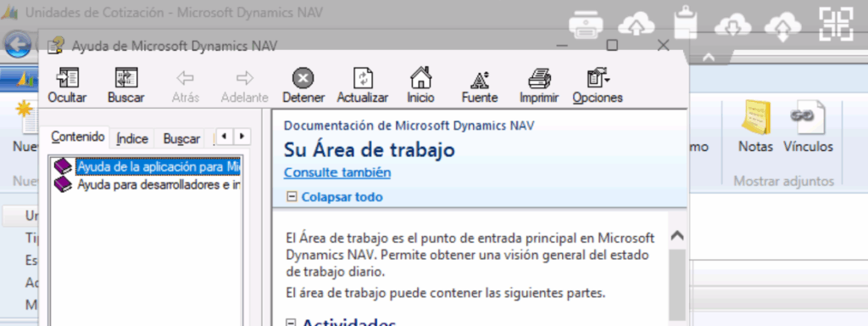Click purple book icon of Ayuda para desarrolladores
Image resolution: width=868 pixels, height=326 pixels.
pyautogui.click(x=63, y=184)
